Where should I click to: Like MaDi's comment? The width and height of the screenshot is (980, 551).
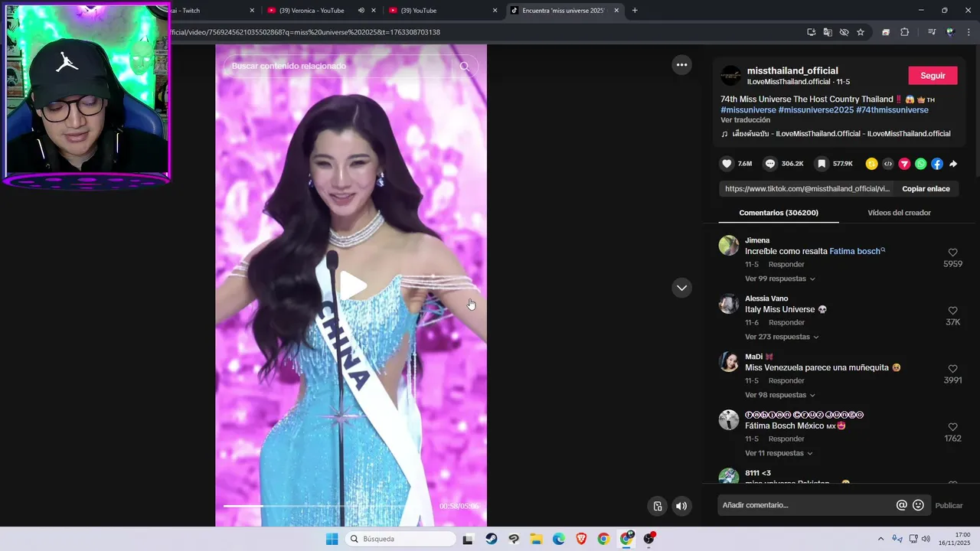click(953, 369)
